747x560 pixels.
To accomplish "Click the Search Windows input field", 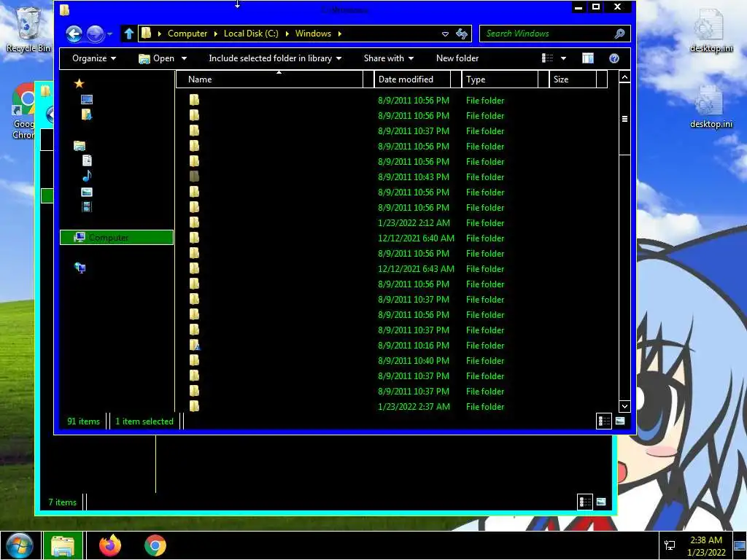I will tap(548, 34).
